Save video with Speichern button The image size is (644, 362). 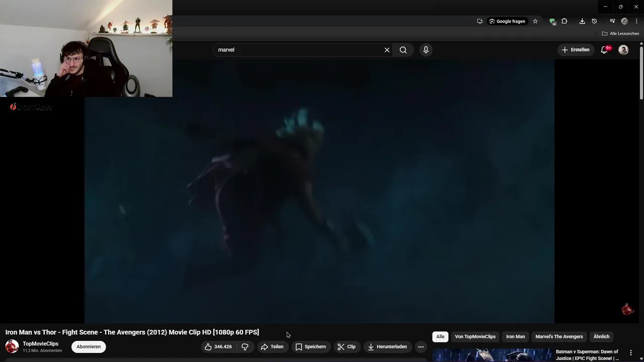click(x=311, y=346)
